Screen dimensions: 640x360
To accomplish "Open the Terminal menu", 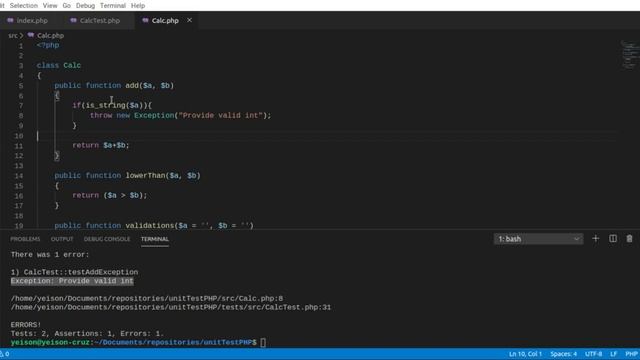I will (x=113, y=6).
